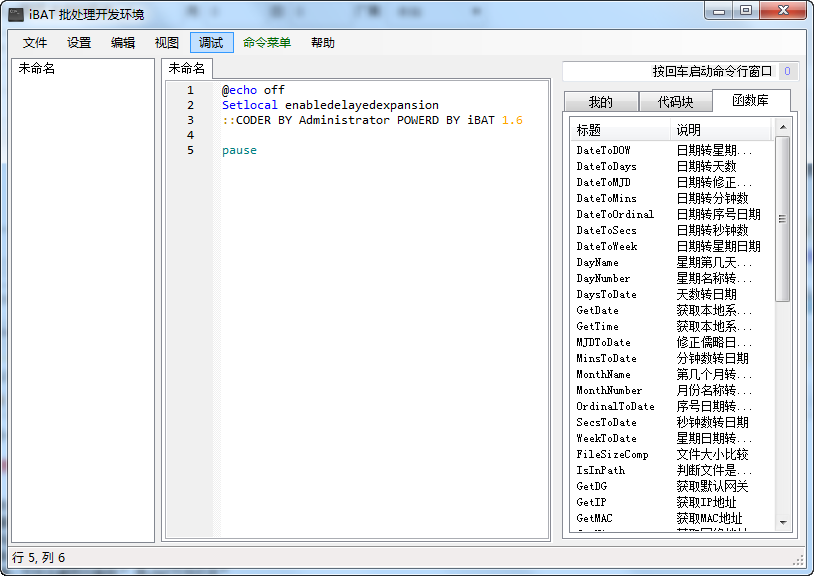This screenshot has height=576, width=814.
Task: Click the 获取MAC地址 description cell
Action: pos(709,518)
